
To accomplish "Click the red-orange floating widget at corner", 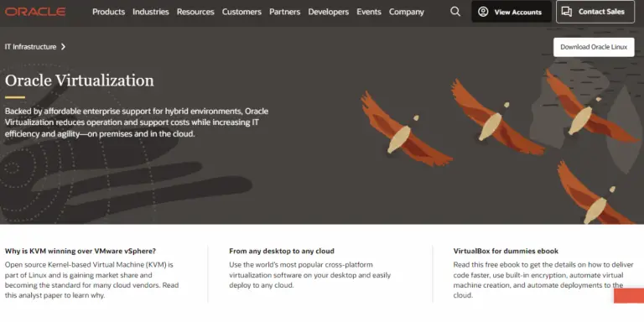I will (x=629, y=296).
